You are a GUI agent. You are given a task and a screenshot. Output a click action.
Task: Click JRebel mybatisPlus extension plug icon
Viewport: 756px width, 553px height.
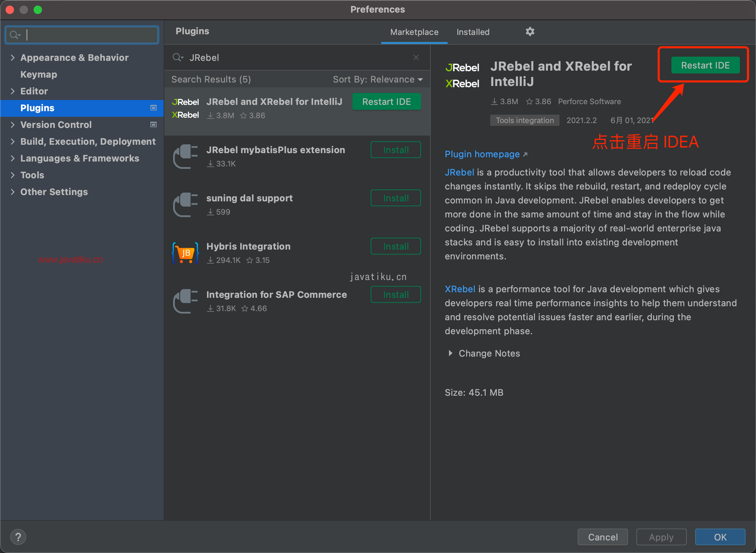pos(185,157)
